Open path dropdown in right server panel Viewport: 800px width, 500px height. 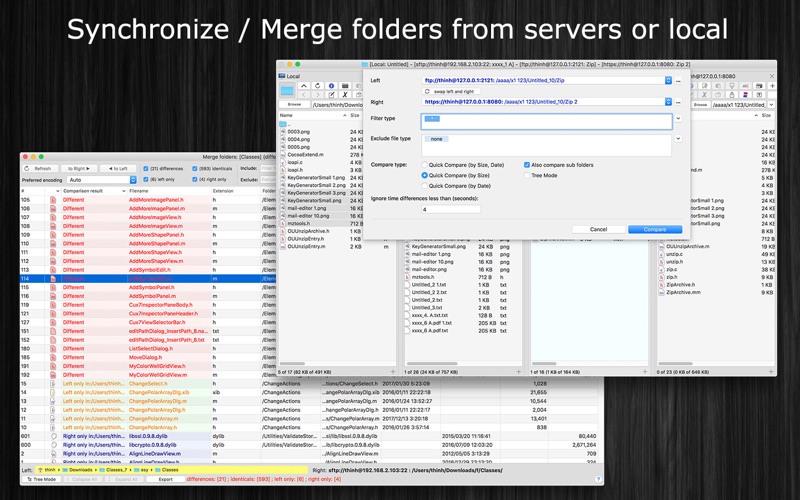tap(771, 105)
